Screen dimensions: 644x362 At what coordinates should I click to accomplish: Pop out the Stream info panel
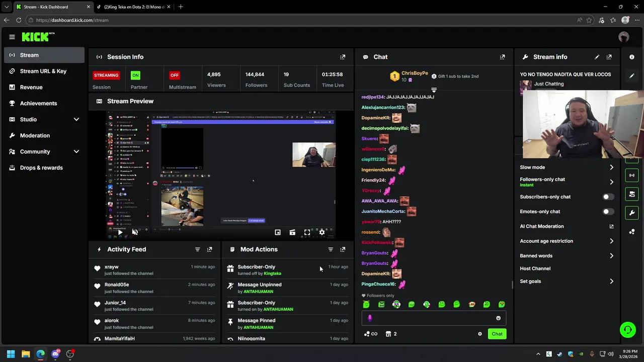609,57
